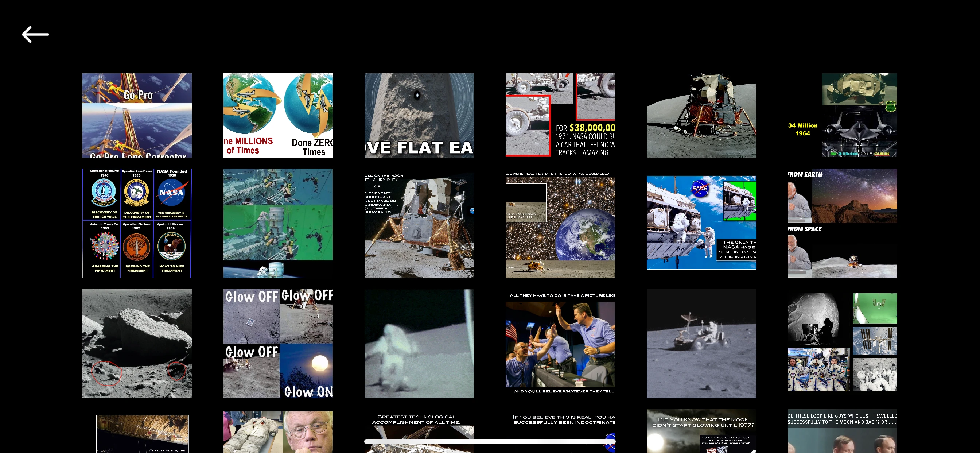The image size is (980, 453).
Task: Open the NASA mission patches grid image
Action: pos(137,223)
